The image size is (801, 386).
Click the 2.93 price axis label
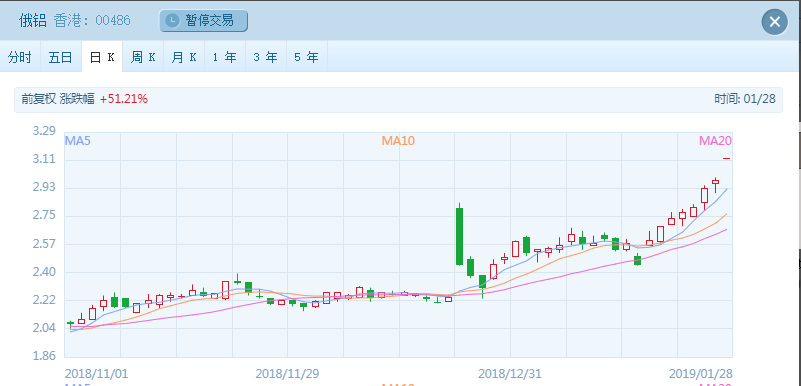pos(44,187)
